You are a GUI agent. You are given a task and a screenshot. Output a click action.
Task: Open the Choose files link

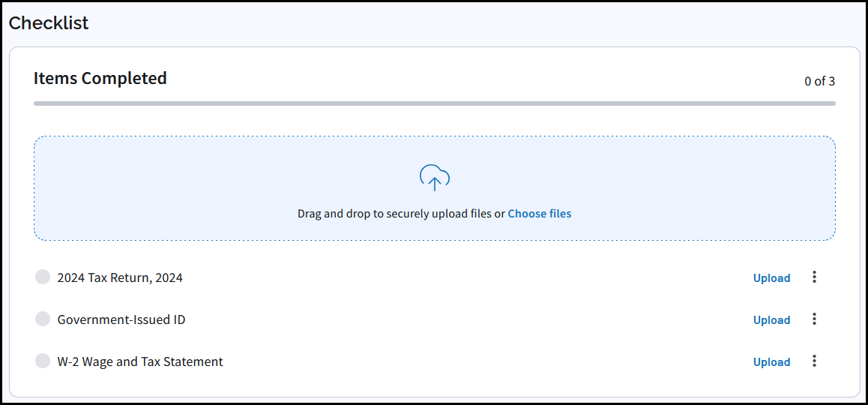click(x=539, y=213)
